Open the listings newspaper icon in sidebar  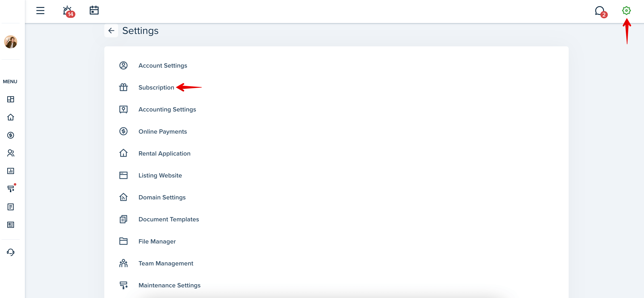(10, 225)
